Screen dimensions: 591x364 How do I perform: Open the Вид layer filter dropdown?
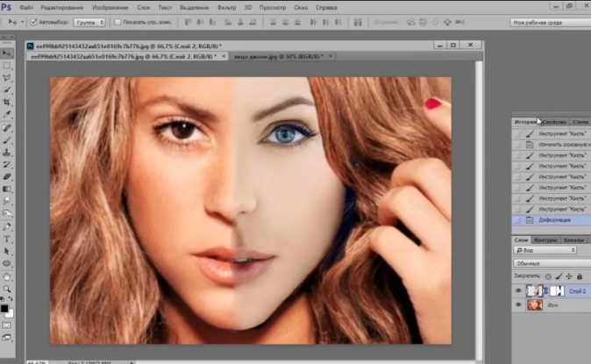(x=545, y=250)
